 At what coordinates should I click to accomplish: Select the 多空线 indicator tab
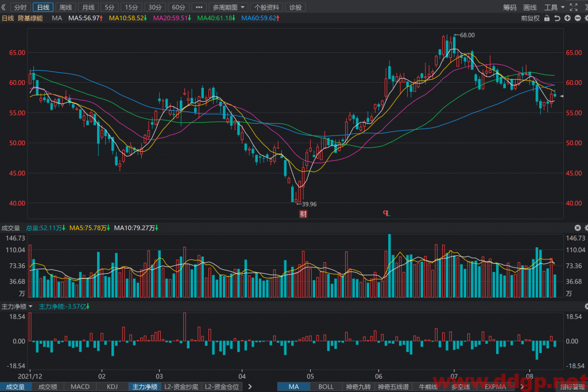(x=461, y=386)
